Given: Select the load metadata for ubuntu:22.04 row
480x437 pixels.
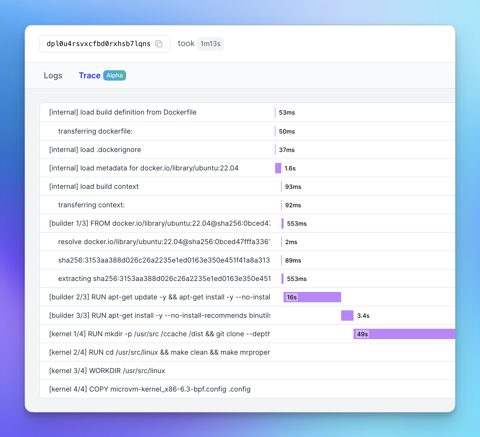Looking at the screenshot, I should (x=248, y=168).
